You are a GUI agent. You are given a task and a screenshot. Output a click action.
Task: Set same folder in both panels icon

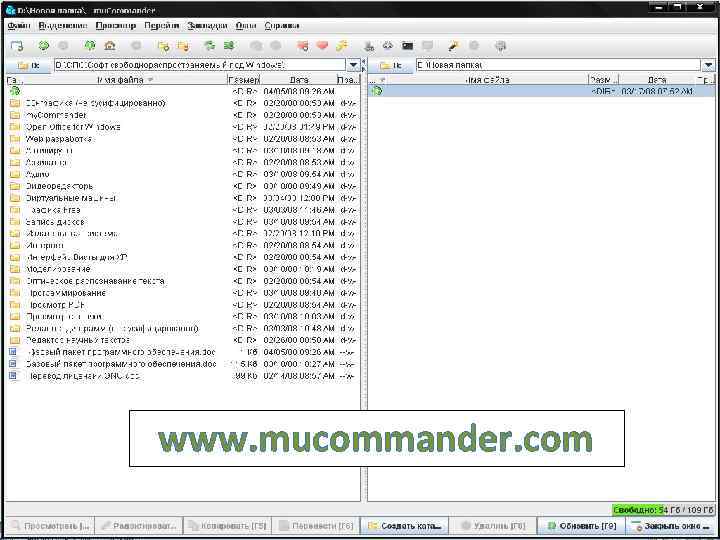click(x=229, y=46)
